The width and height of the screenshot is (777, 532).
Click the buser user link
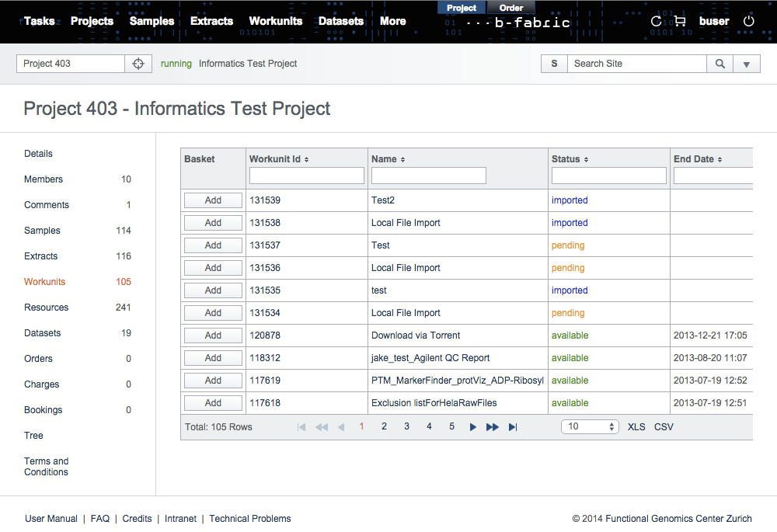pos(714,21)
